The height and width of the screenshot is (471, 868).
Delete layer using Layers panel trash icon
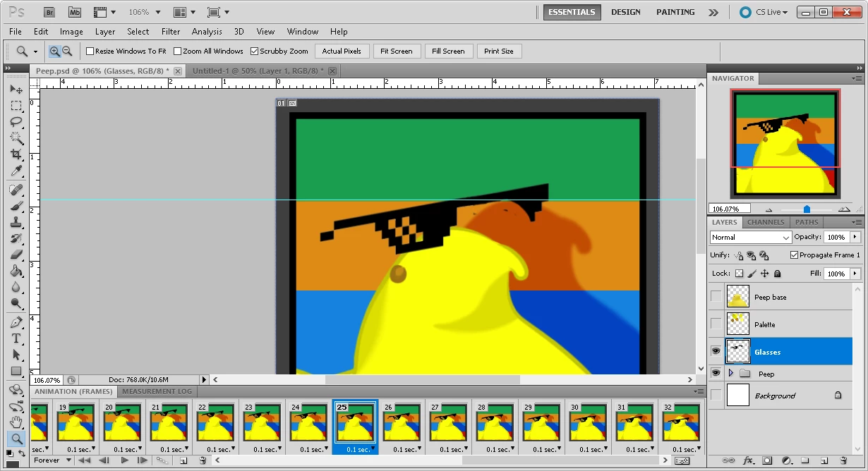tap(842, 460)
